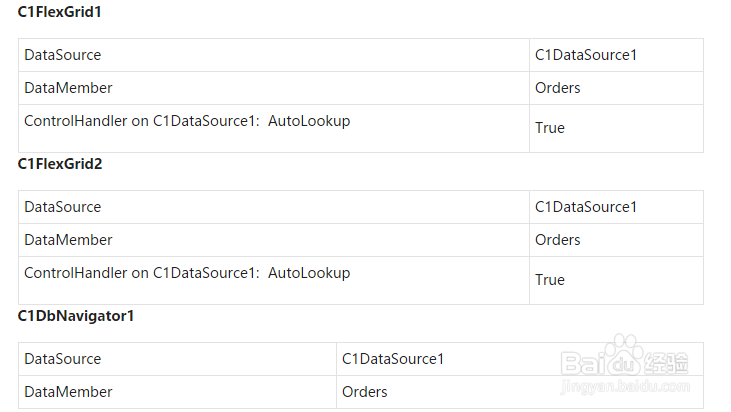
Task: Click C1DataSource1 value in C1DbNavigator1 table
Action: click(393, 359)
